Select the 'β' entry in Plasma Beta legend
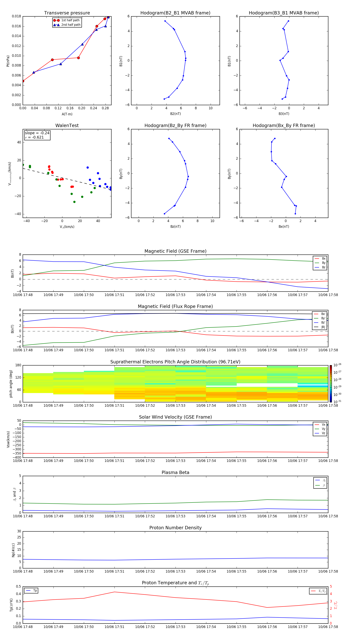351x644 pixels. tap(320, 485)
